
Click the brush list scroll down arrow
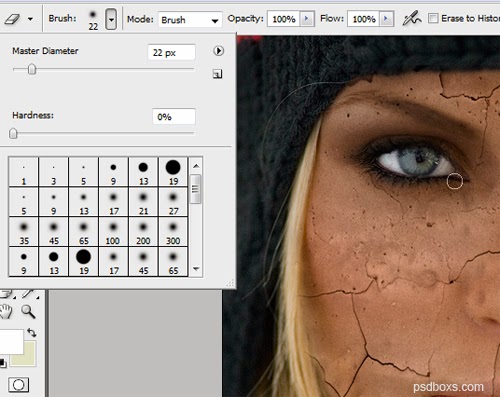(x=196, y=269)
